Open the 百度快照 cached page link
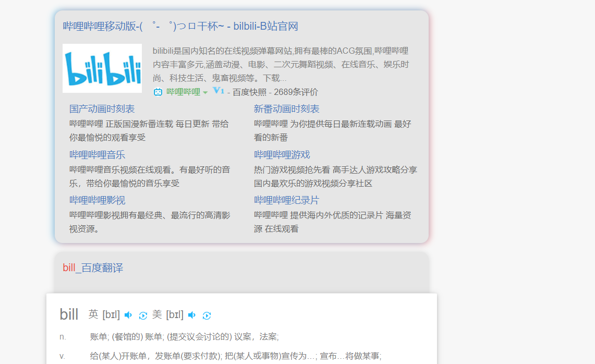This screenshot has width=595, height=364. click(x=249, y=92)
